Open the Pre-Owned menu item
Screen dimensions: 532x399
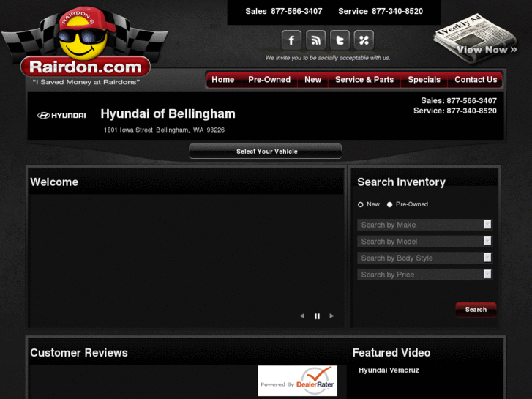(x=269, y=80)
